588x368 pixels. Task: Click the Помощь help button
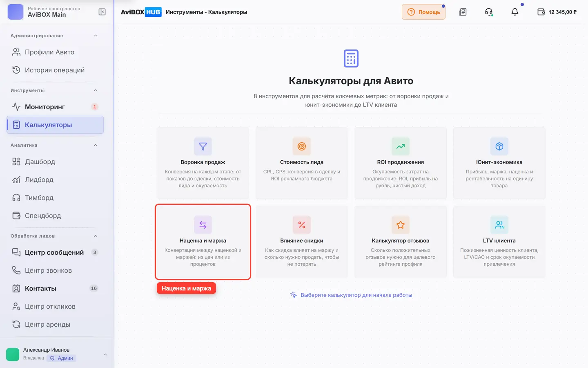[423, 12]
